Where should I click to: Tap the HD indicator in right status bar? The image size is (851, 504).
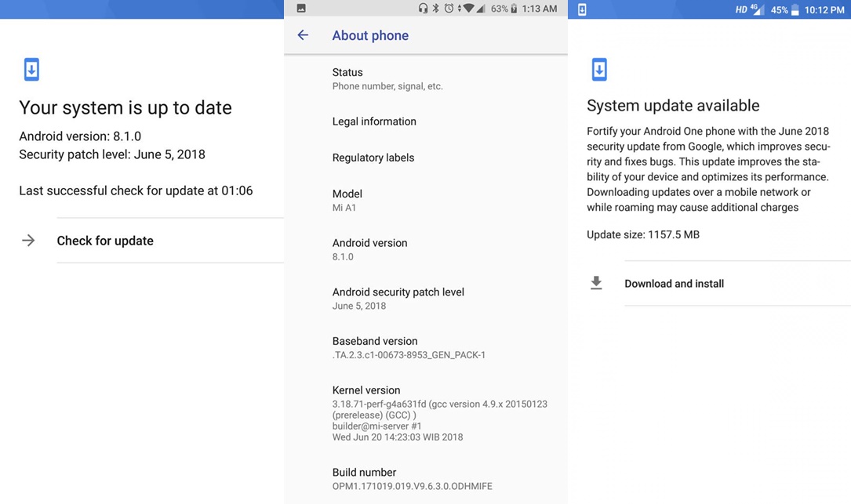741,9
